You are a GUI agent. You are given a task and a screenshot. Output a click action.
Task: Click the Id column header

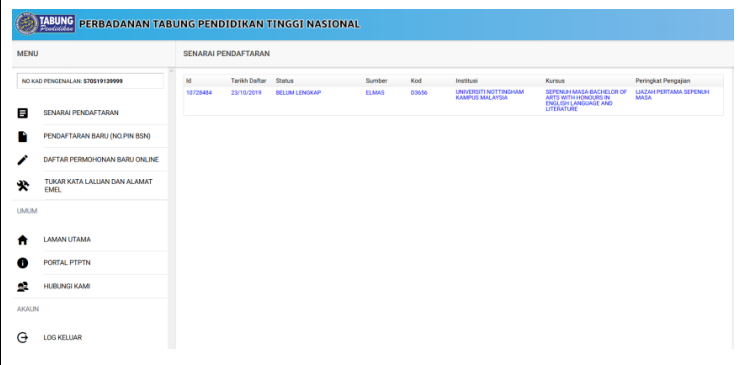click(x=188, y=81)
